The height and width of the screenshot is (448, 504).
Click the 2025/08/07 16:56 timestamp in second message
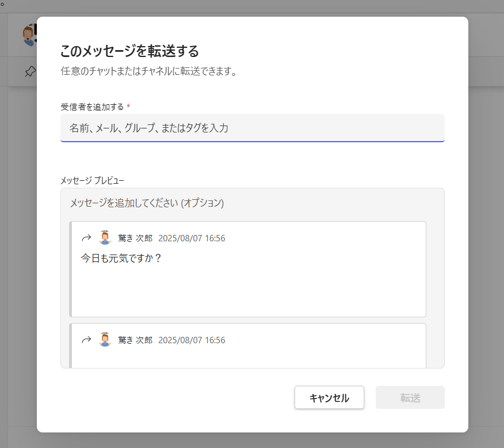pyautogui.click(x=192, y=340)
